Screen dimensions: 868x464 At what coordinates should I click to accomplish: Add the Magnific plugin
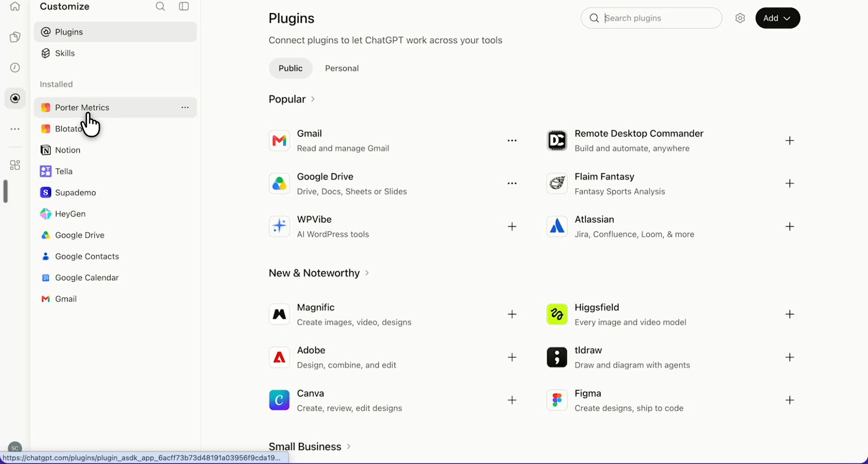click(512, 314)
